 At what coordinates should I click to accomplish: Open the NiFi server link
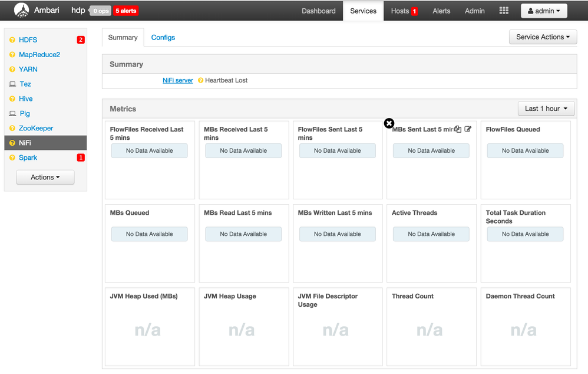(178, 80)
